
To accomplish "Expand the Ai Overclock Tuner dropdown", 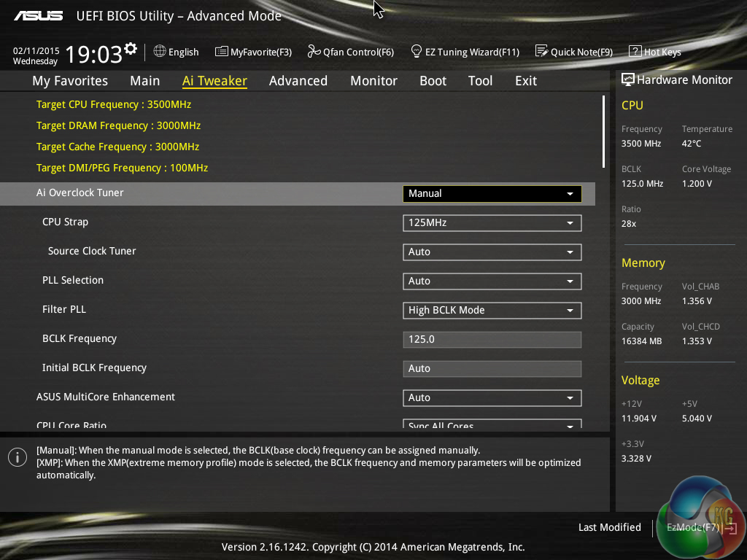I will point(492,193).
